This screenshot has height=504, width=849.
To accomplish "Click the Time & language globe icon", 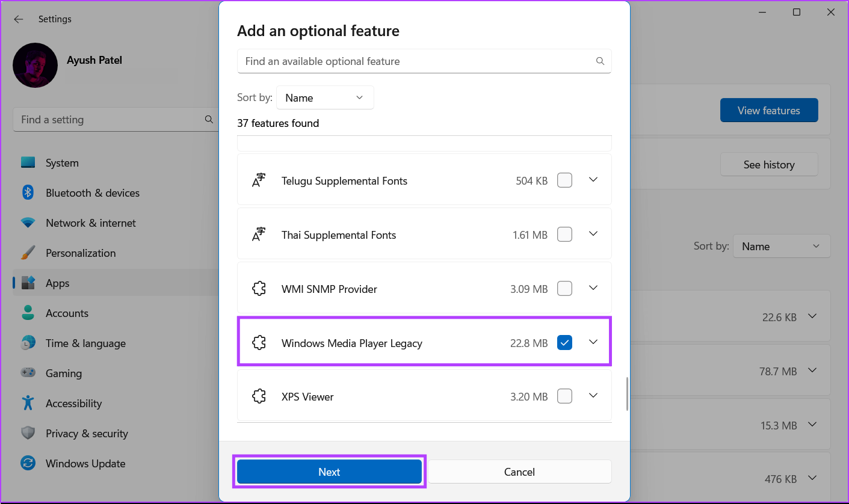I will coord(28,343).
